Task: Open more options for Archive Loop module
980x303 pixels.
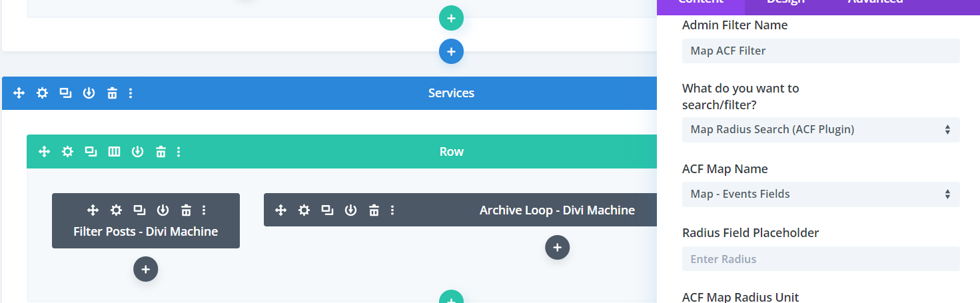Action: coord(392,210)
